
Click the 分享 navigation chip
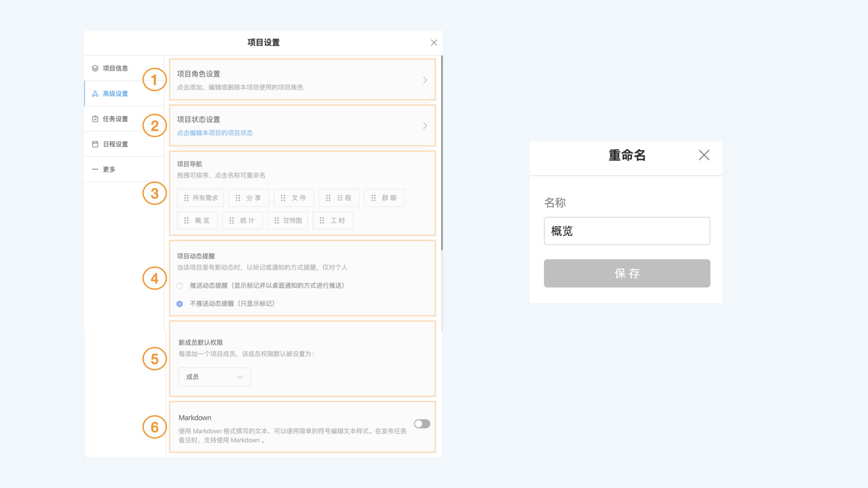point(249,198)
